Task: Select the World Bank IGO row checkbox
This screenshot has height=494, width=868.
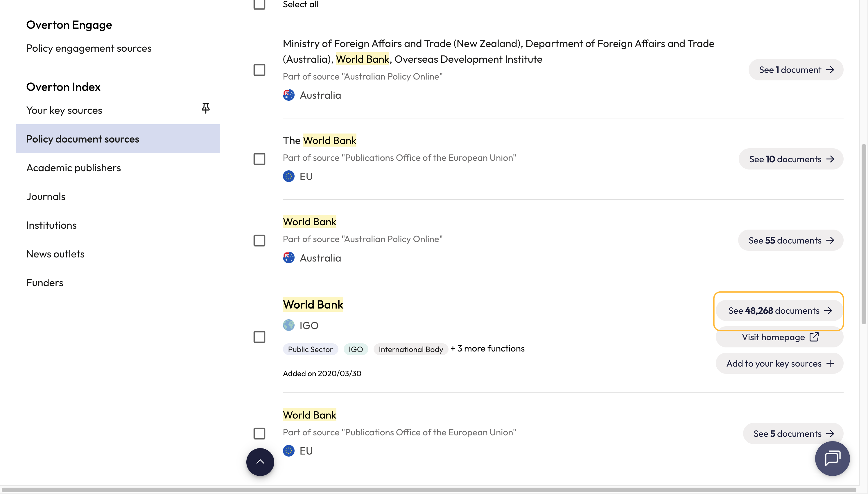Action: click(x=259, y=337)
